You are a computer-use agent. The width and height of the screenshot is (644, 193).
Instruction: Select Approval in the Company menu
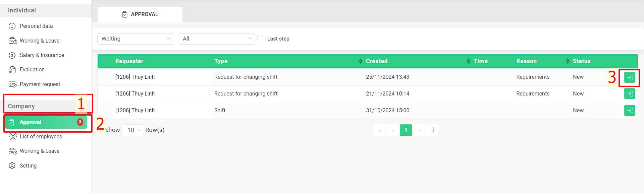pyautogui.click(x=46, y=122)
